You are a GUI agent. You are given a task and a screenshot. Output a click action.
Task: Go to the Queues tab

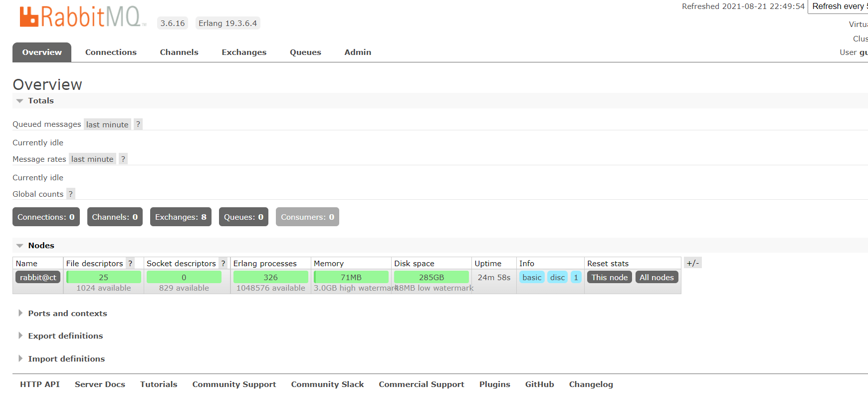(305, 52)
